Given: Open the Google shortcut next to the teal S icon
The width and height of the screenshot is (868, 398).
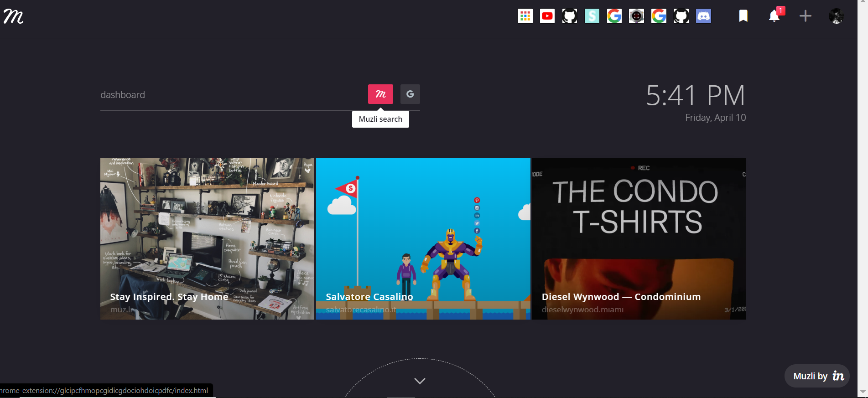Looking at the screenshot, I should (x=614, y=16).
